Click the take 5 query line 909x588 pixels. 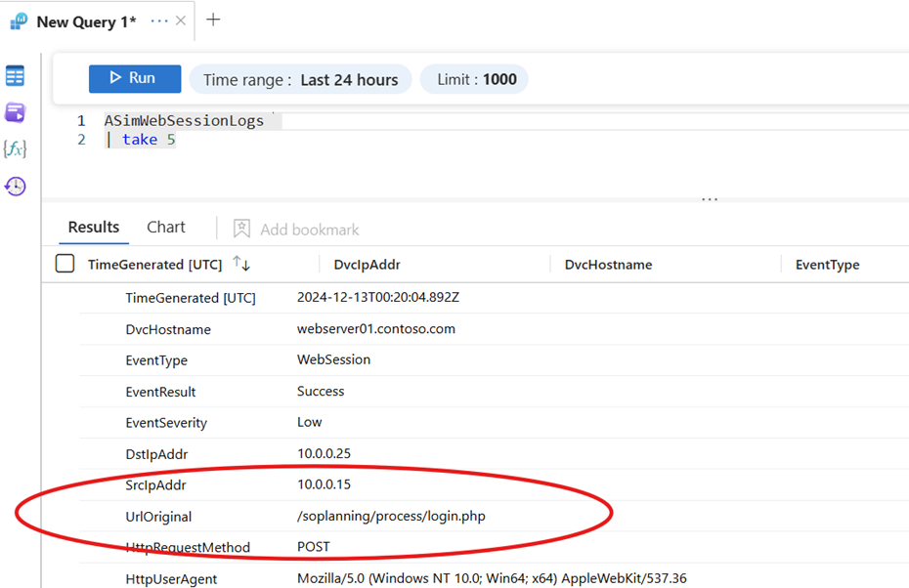(141, 140)
